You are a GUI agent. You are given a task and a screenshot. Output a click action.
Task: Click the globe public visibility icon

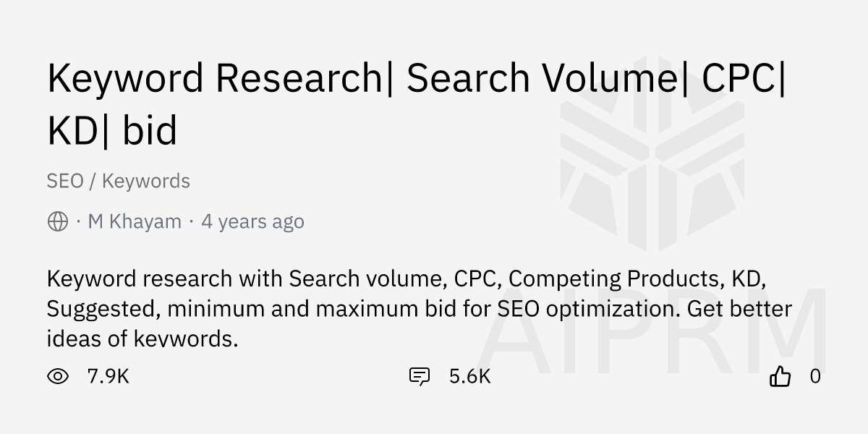click(x=58, y=221)
